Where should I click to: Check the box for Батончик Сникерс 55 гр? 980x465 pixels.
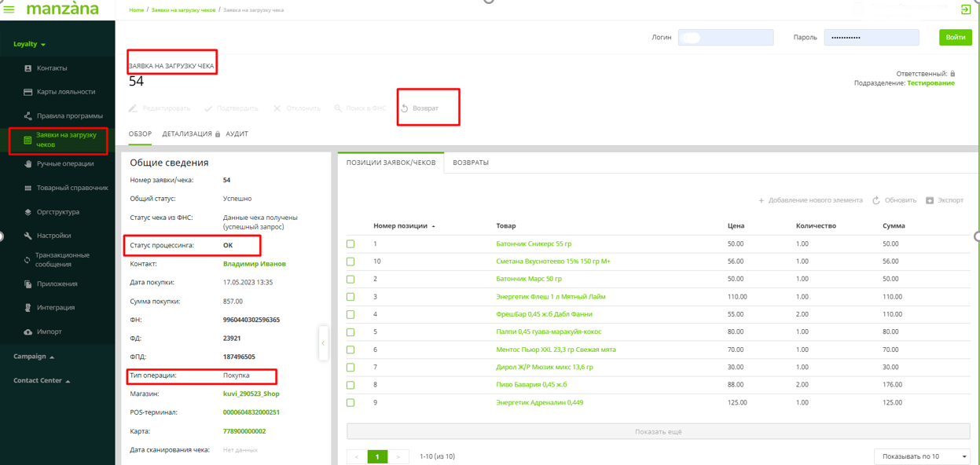coord(351,244)
